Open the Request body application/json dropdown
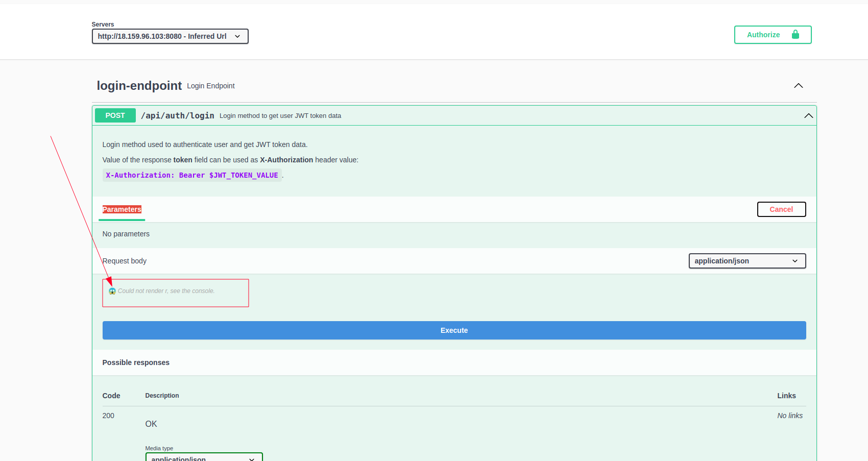The height and width of the screenshot is (461, 868). point(747,261)
